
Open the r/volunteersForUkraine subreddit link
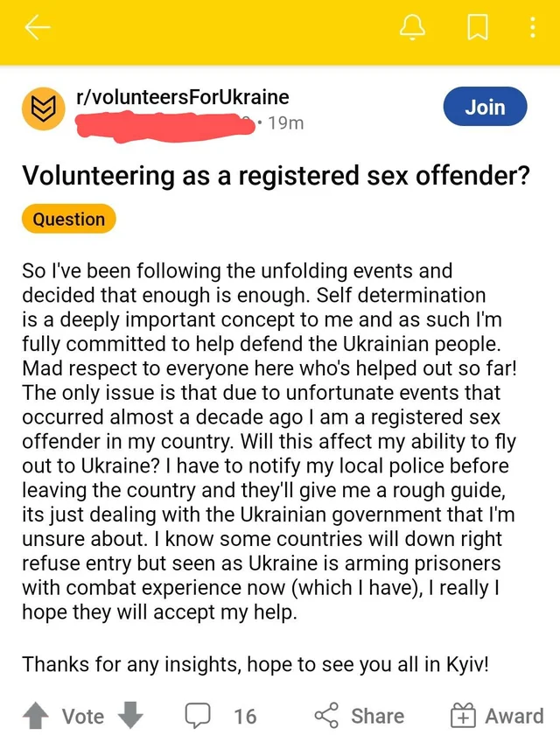[182, 97]
